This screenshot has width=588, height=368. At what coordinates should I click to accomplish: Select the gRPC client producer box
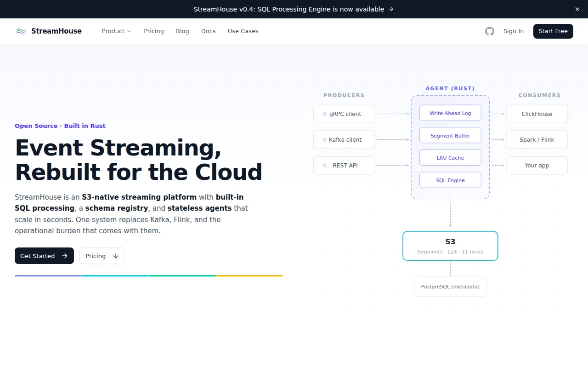coord(344,114)
